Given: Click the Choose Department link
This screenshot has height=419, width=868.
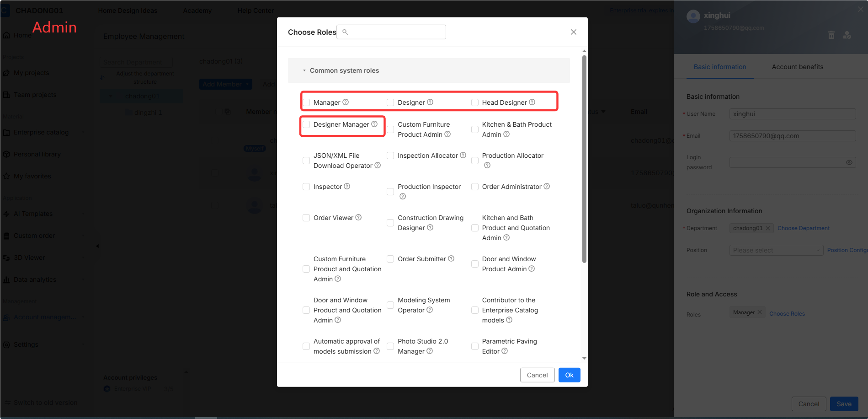Looking at the screenshot, I should tap(804, 228).
